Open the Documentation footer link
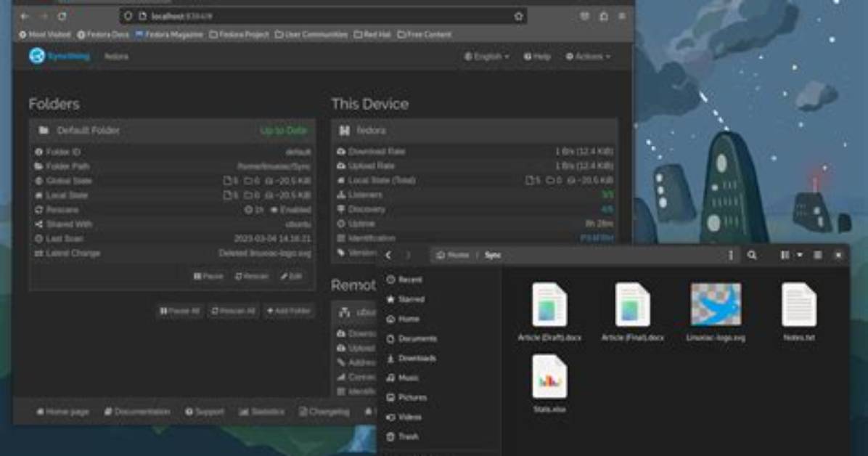 point(137,412)
